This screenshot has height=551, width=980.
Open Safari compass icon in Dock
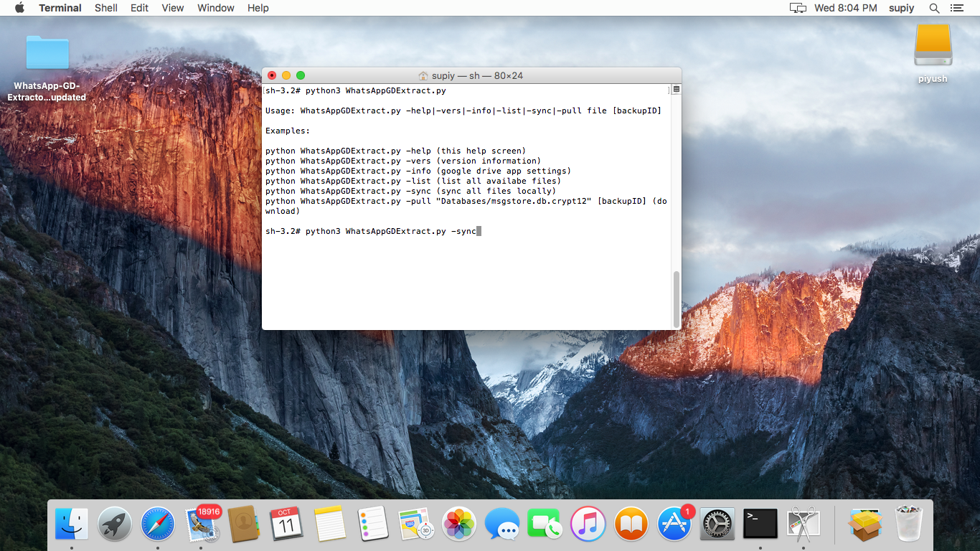point(158,524)
